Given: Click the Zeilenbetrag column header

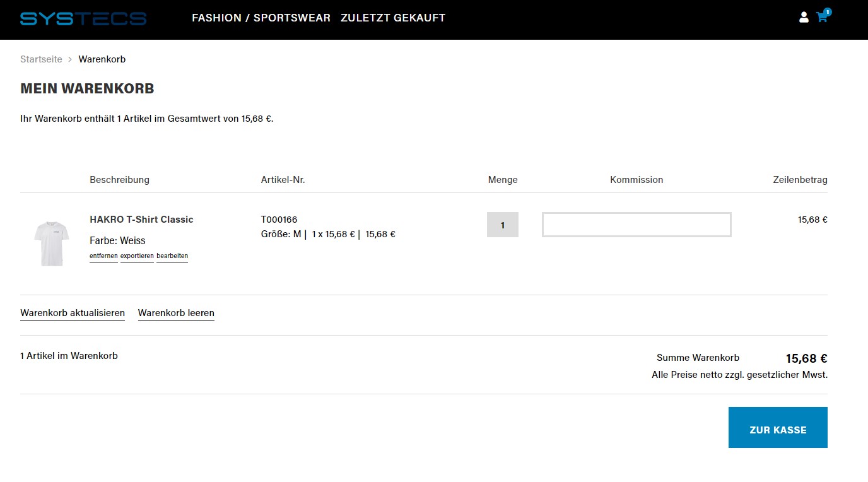Looking at the screenshot, I should click(x=800, y=180).
